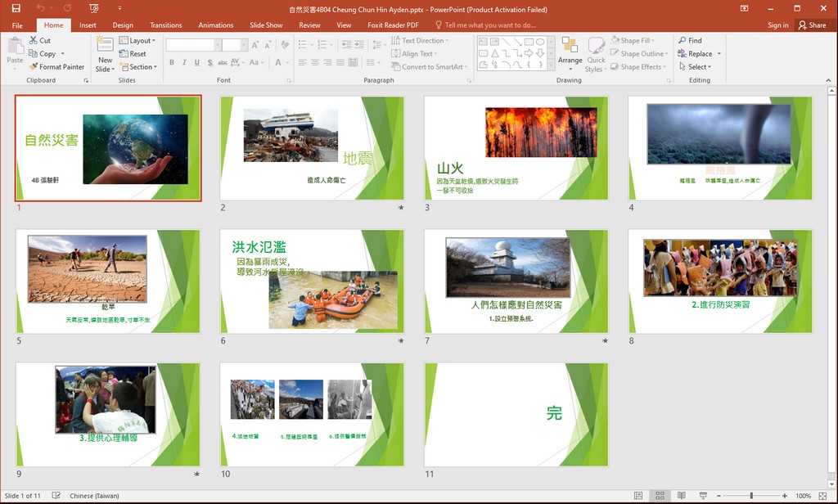Click Chinese (Taiwan) language in status bar
Image resolution: width=838 pixels, height=504 pixels.
95,496
